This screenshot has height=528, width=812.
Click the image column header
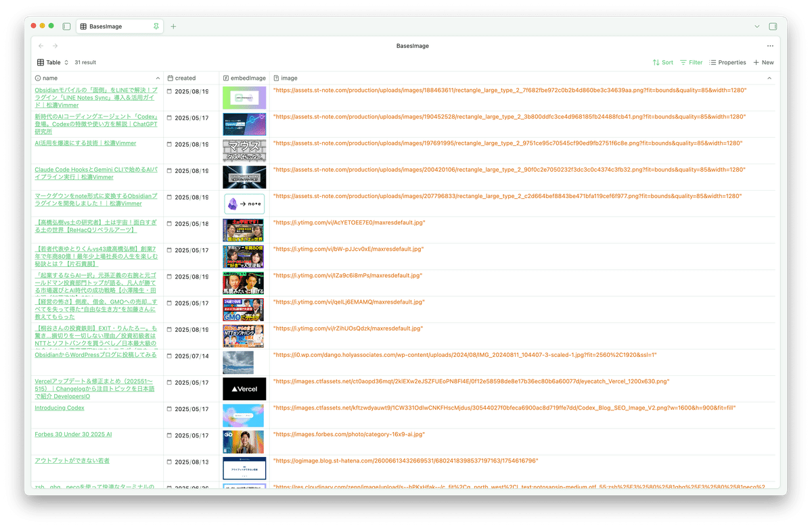522,78
